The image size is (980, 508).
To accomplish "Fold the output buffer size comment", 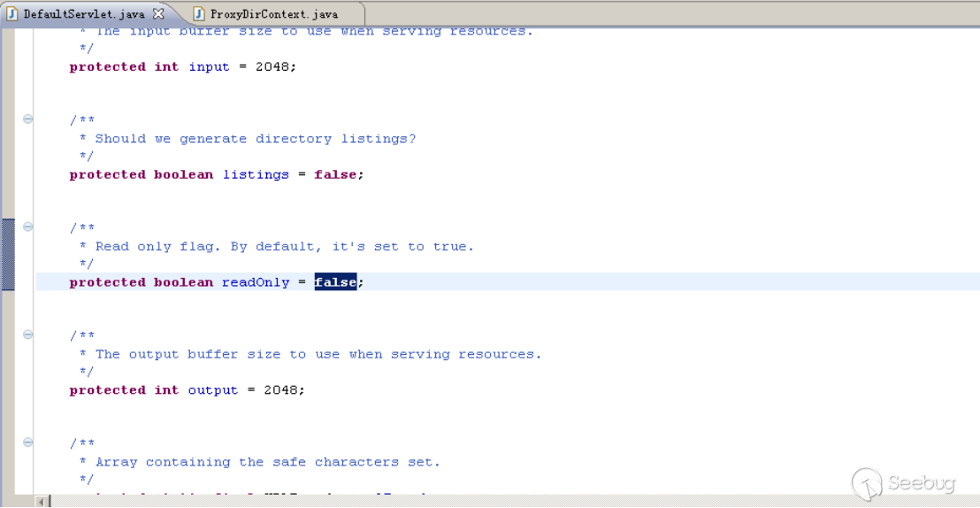I will [28, 335].
